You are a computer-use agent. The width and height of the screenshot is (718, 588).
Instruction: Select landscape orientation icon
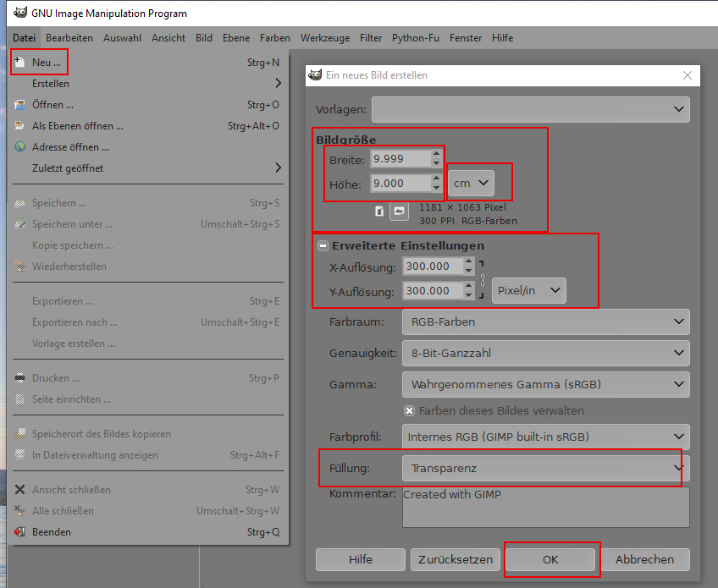pos(399,211)
